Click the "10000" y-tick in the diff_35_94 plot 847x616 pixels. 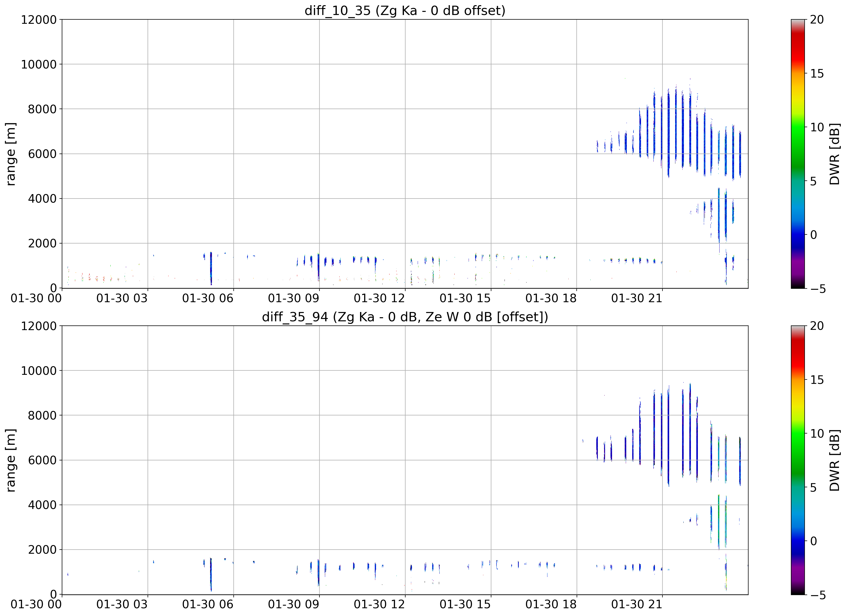[39, 371]
